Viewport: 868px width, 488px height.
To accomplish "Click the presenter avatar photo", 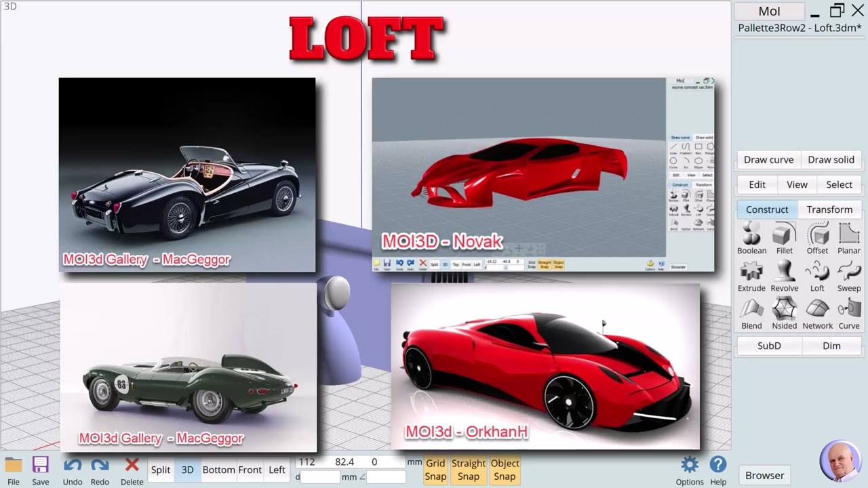I will (x=840, y=462).
